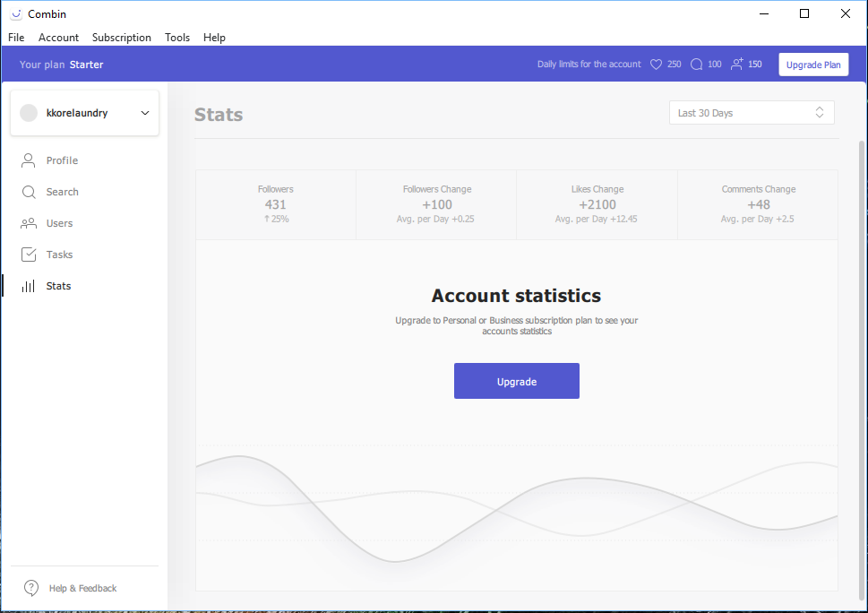Open the Account menu
This screenshot has height=613, width=868.
pyautogui.click(x=58, y=38)
